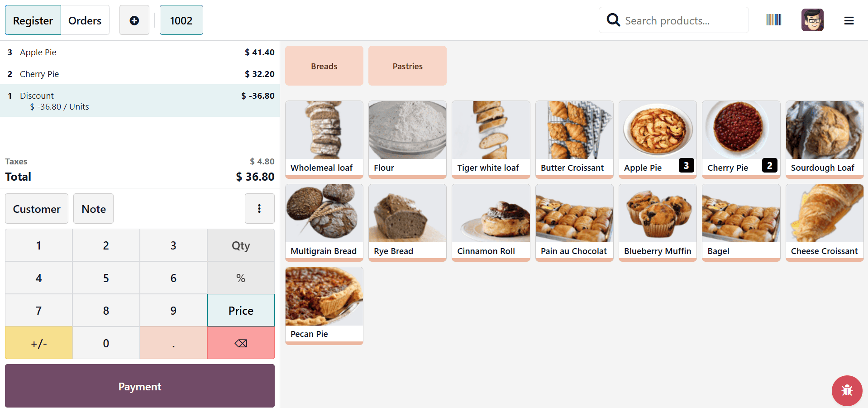Add a Note to the order

[93, 209]
